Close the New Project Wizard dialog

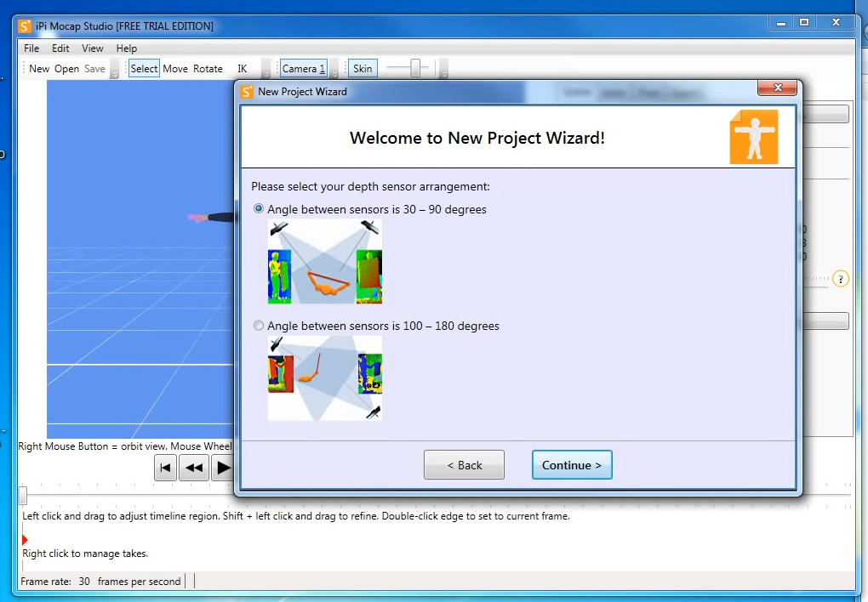tap(777, 88)
